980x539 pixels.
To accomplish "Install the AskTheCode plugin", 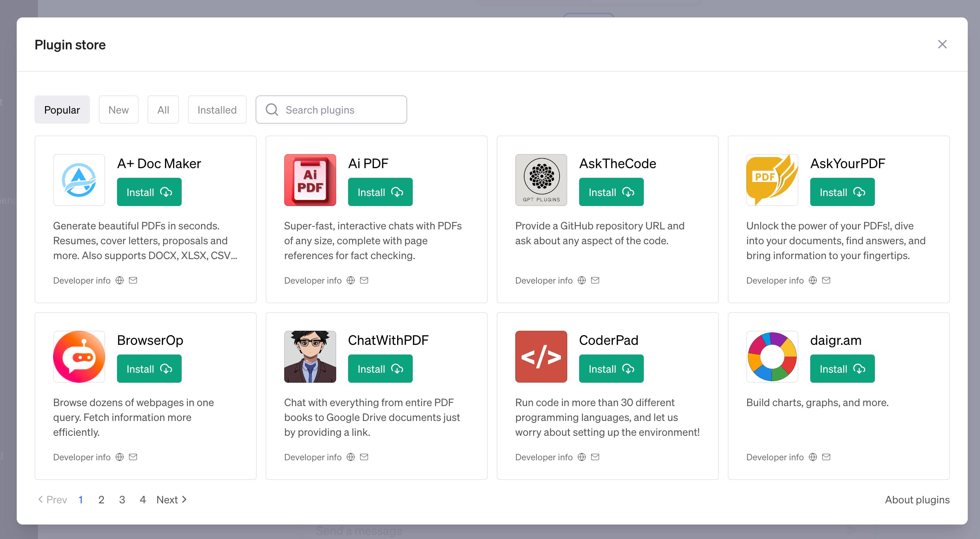I will [x=611, y=192].
